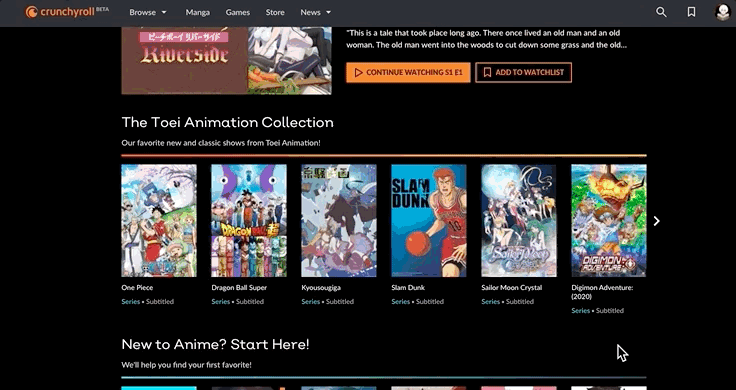Screen dimensions: 736x390
Task: Open the Manga menu item
Action: coord(198,12)
